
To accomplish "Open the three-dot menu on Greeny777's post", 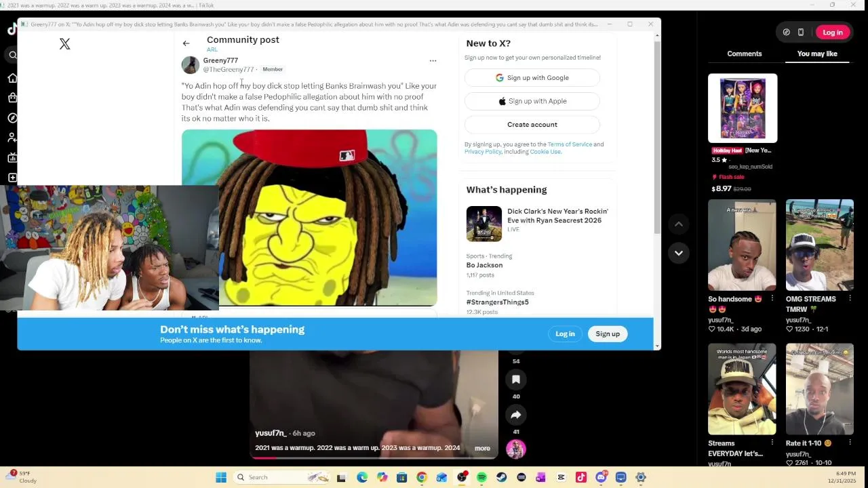I will pos(433,61).
